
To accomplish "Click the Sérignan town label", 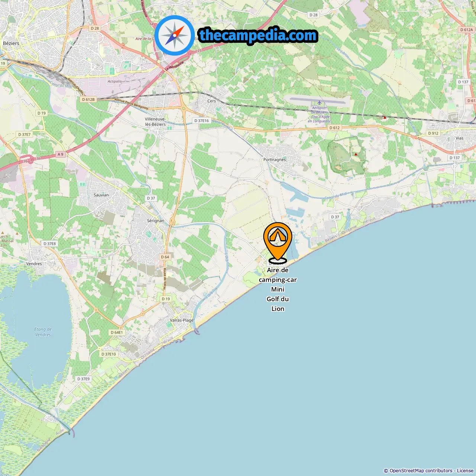I will tap(155, 221).
